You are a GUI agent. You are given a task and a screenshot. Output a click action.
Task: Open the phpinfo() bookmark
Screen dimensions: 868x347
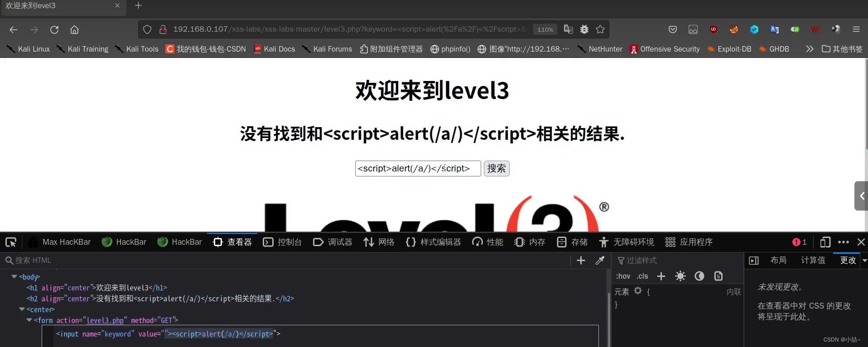coord(450,49)
